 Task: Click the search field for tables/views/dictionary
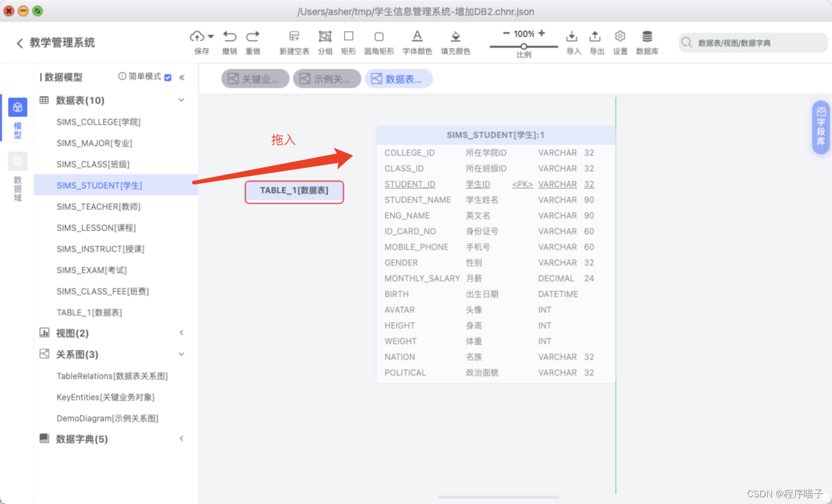753,43
